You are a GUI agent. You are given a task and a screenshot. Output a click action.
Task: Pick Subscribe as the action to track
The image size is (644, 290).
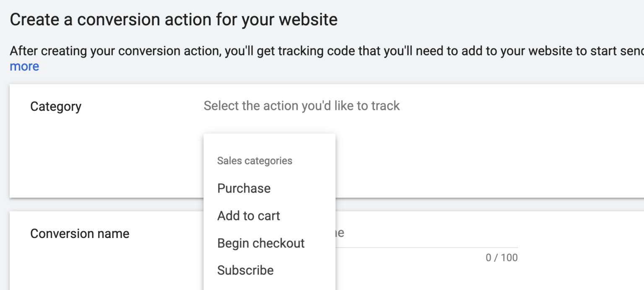click(245, 270)
